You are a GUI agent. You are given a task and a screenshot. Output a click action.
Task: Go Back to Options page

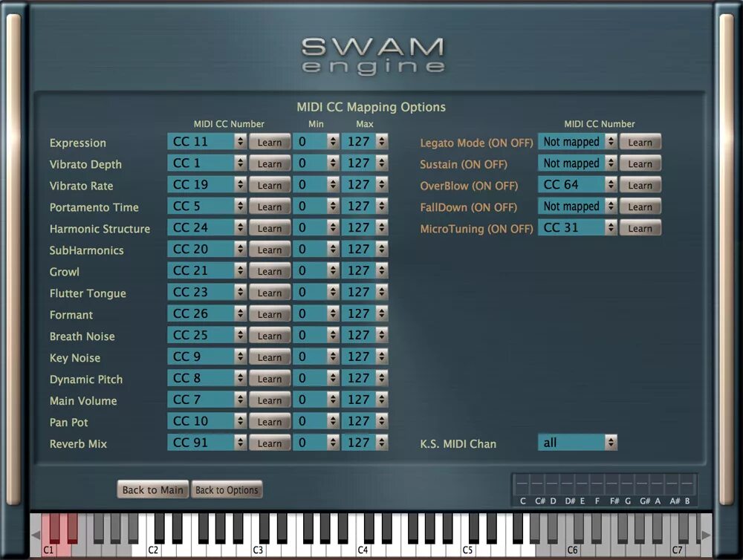(x=227, y=489)
